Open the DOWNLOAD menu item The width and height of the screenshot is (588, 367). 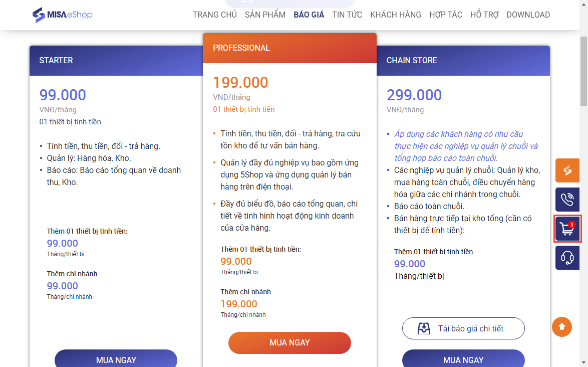point(528,15)
